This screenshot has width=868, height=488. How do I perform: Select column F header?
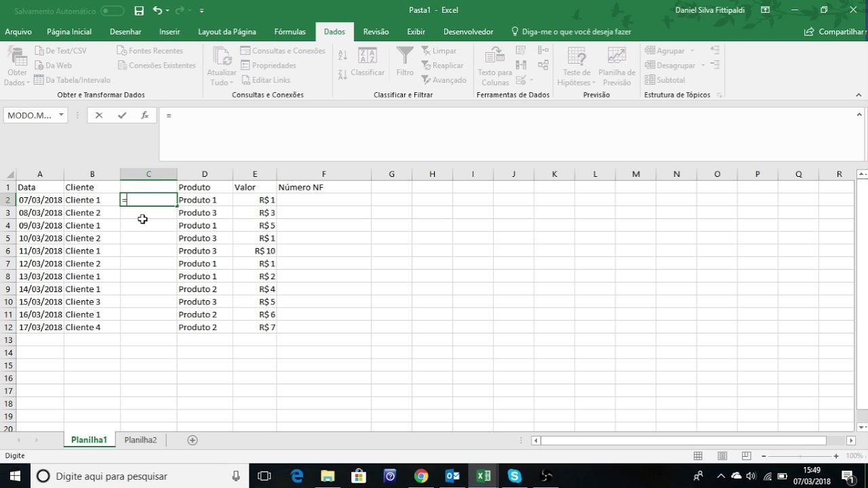323,174
